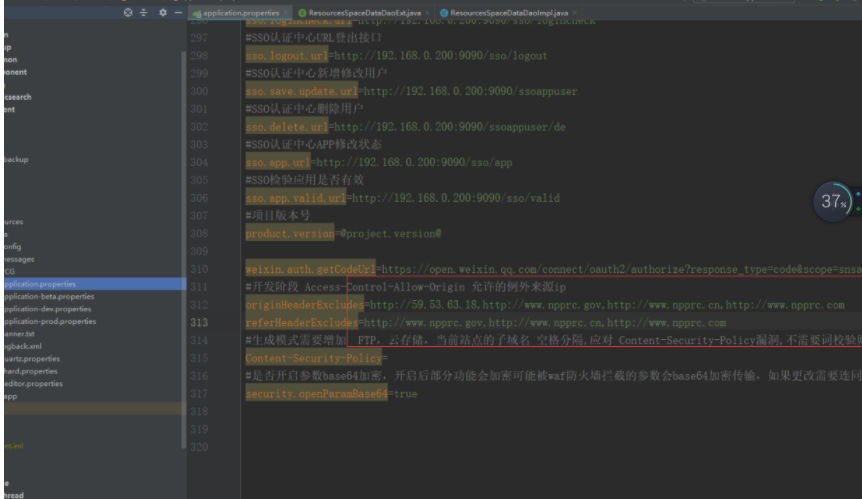
Task: Open project panel settings gear
Action: (162, 12)
